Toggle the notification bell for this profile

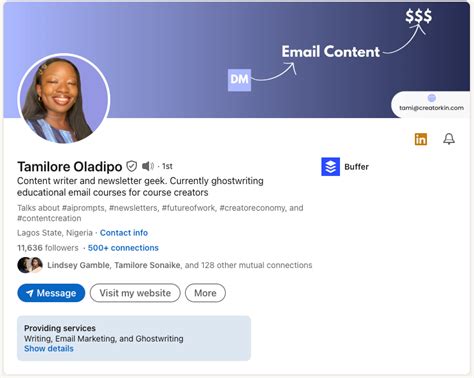coord(449,139)
